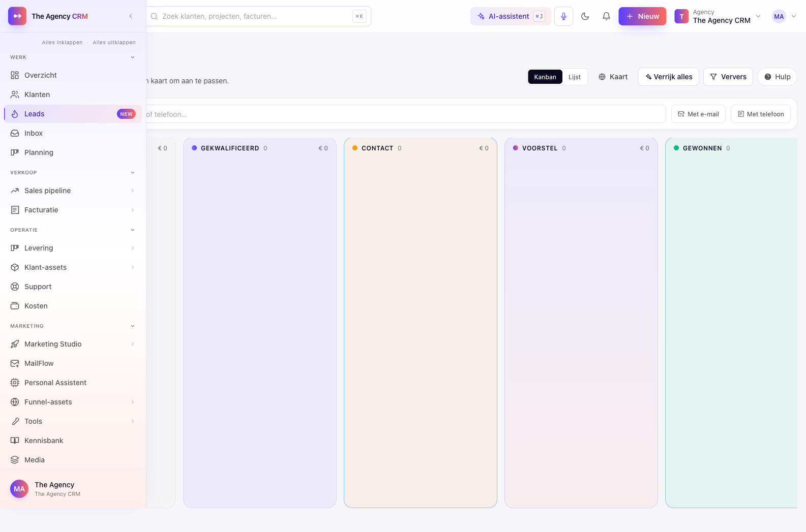The width and height of the screenshot is (806, 532).
Task: Click Alles inklappen link
Action: pos(62,43)
